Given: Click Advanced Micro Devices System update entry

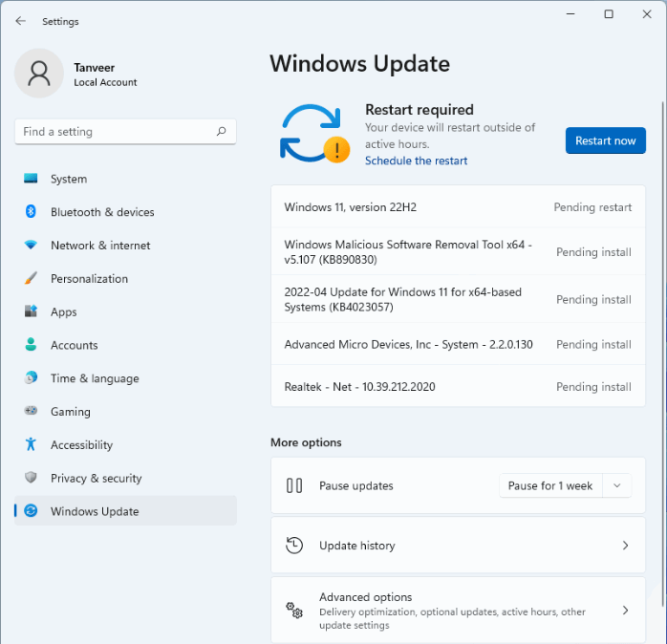Looking at the screenshot, I should coord(458,344).
